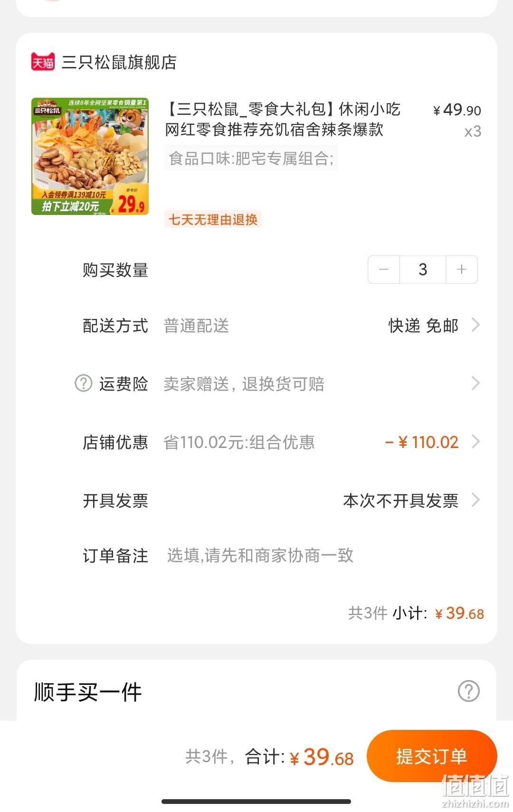Edit the quantity field showing 3
513x812 pixels.
423,270
